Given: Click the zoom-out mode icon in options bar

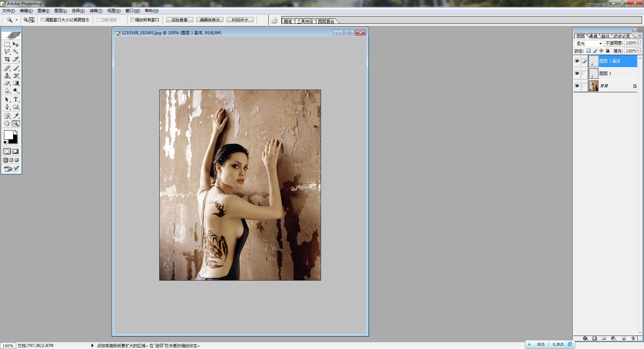Looking at the screenshot, I should [32, 20].
